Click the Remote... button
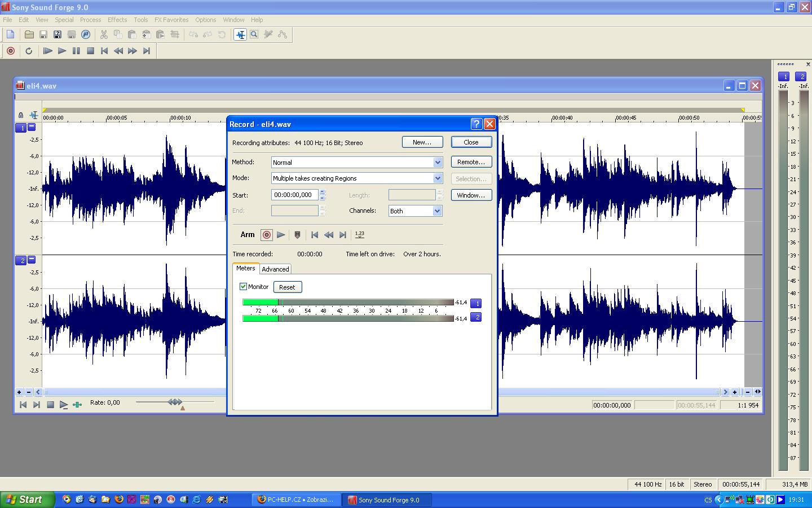Screen dimensions: 812x508 coord(471,162)
